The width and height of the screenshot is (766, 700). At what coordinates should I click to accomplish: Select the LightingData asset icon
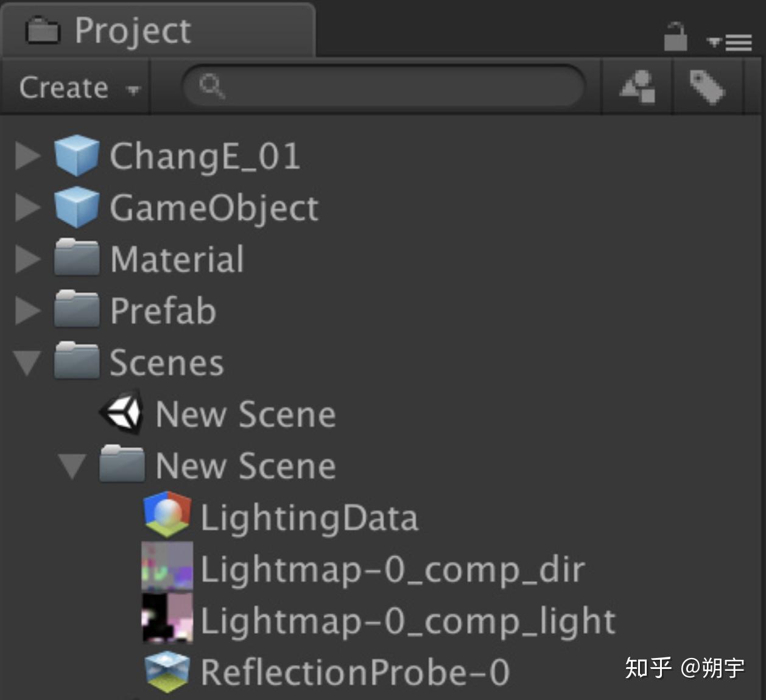pyautogui.click(x=167, y=516)
